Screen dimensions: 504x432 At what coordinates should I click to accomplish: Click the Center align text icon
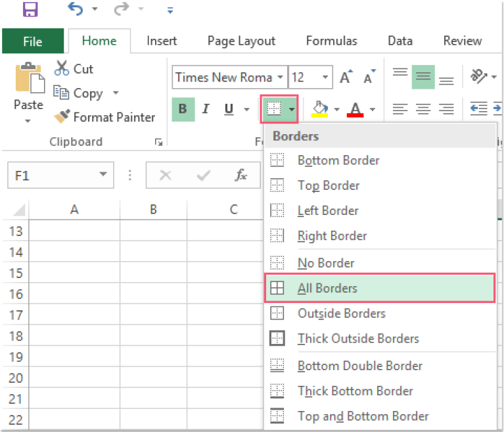click(x=423, y=109)
